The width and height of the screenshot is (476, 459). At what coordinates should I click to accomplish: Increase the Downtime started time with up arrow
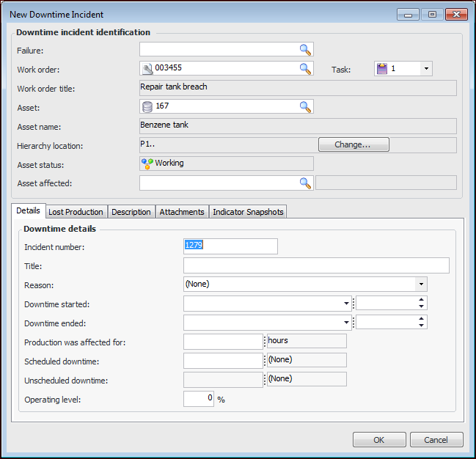point(421,300)
